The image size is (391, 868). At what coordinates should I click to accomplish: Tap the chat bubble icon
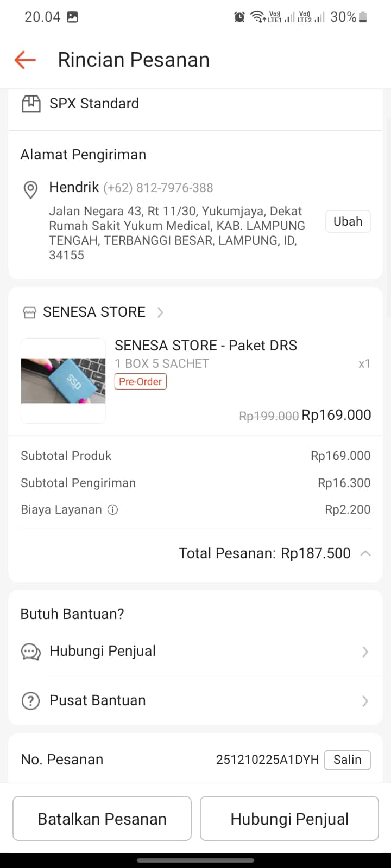tap(31, 652)
